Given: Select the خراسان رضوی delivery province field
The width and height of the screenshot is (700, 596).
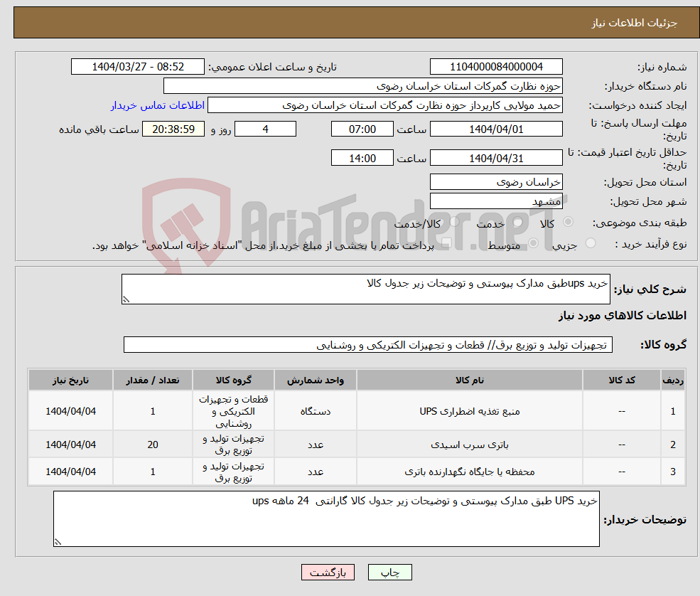Looking at the screenshot, I should click(x=496, y=182).
